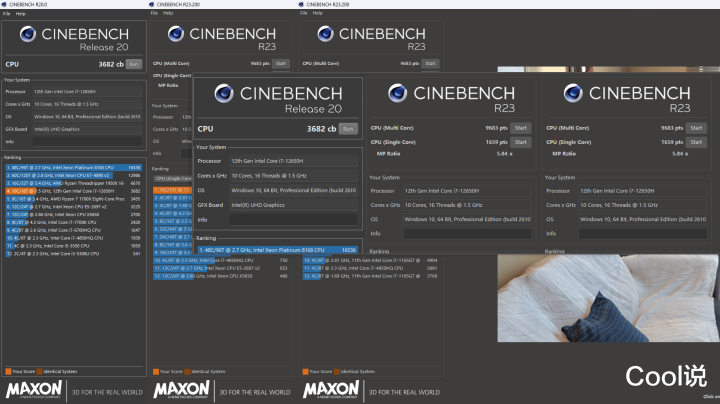The height and width of the screenshot is (404, 720).
Task: Click Maxon logo in left R20 window
Action: coord(34,390)
